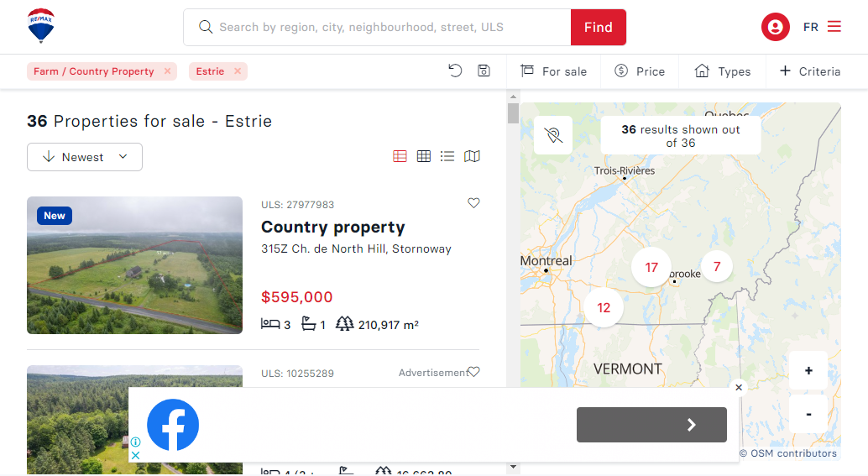868x476 pixels.
Task: Open the user account profile icon
Action: pyautogui.click(x=775, y=27)
